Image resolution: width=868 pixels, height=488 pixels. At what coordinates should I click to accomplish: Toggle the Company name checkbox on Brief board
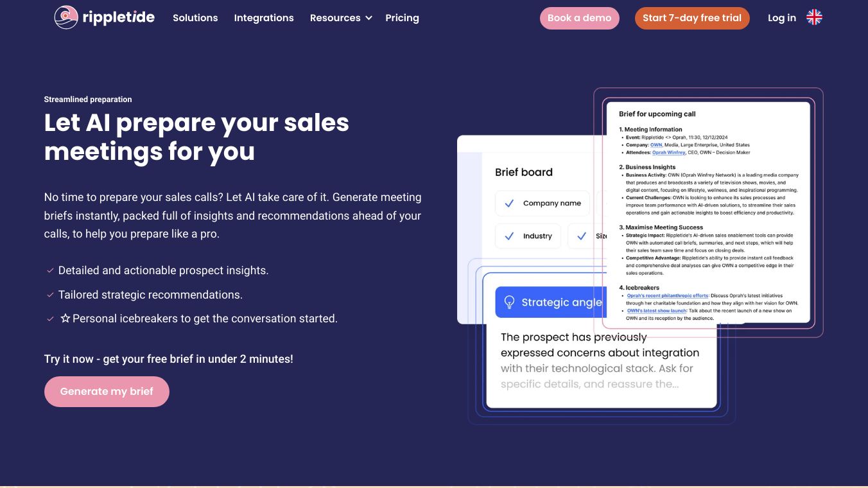509,204
